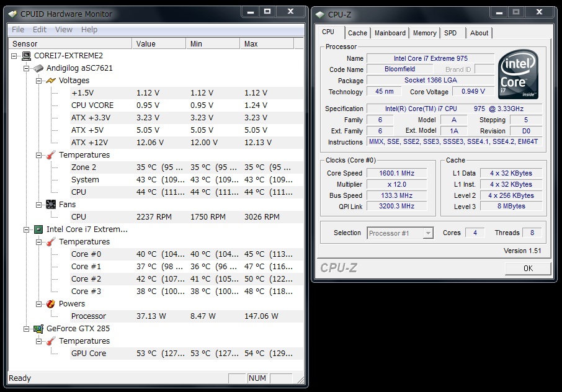Click the Fans icon in tree
The height and width of the screenshot is (392, 562).
51,205
